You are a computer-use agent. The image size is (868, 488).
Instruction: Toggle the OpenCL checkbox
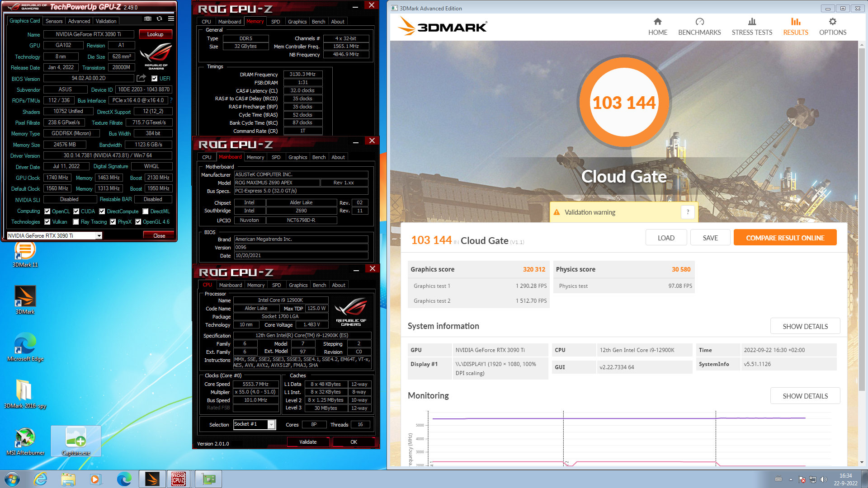(47, 211)
